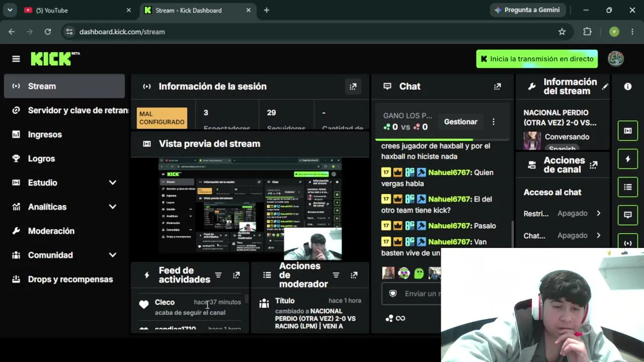Click the Gestionar prediction button

pyautogui.click(x=460, y=122)
